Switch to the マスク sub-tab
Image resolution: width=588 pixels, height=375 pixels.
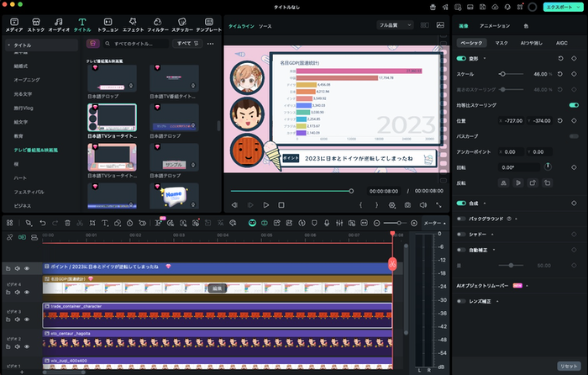pos(501,42)
